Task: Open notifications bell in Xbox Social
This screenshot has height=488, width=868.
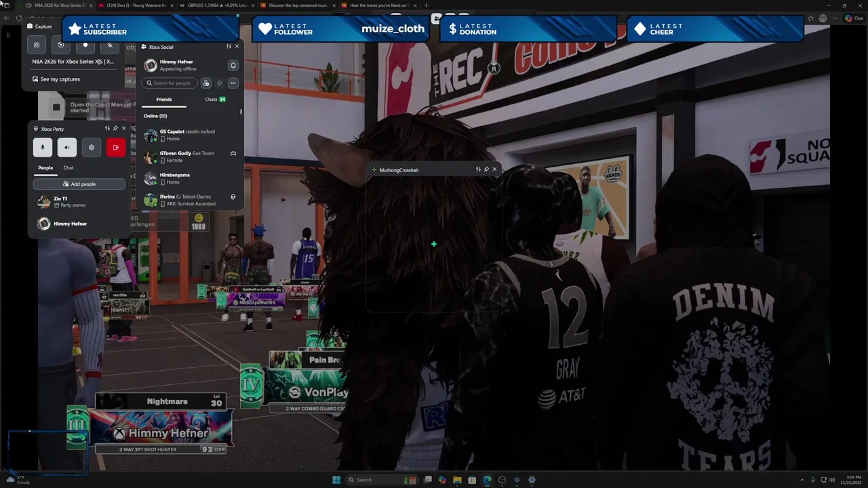Action: point(233,66)
